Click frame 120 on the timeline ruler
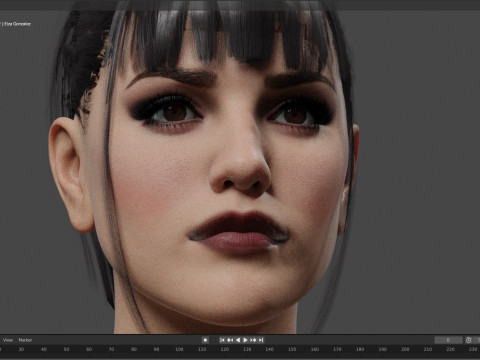Screen dimensions: 480x360 [224, 349]
